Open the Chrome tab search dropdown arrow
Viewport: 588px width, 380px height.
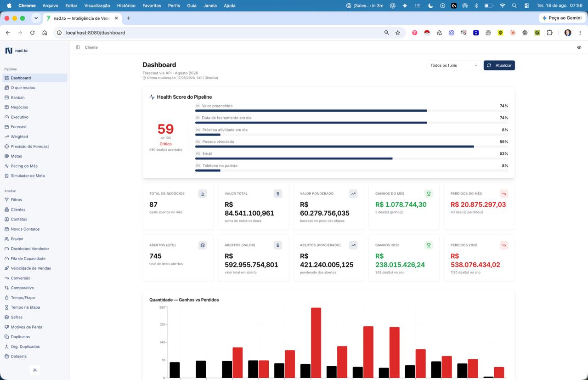pos(36,18)
